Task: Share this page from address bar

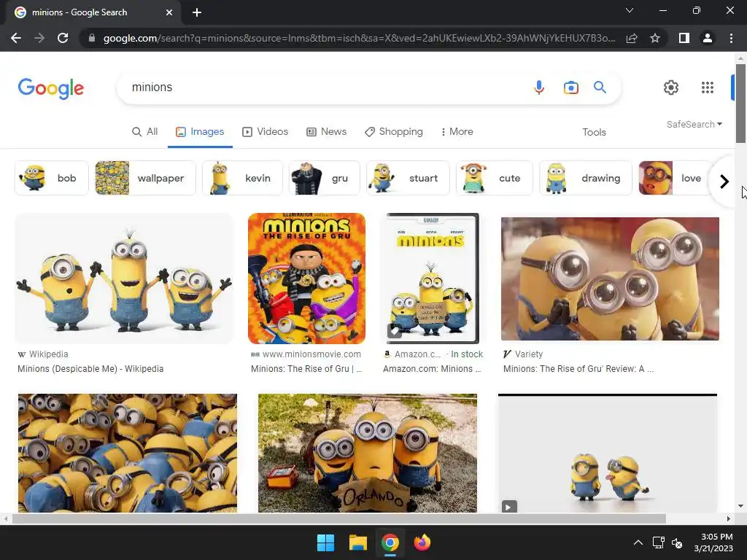Action: (x=632, y=38)
